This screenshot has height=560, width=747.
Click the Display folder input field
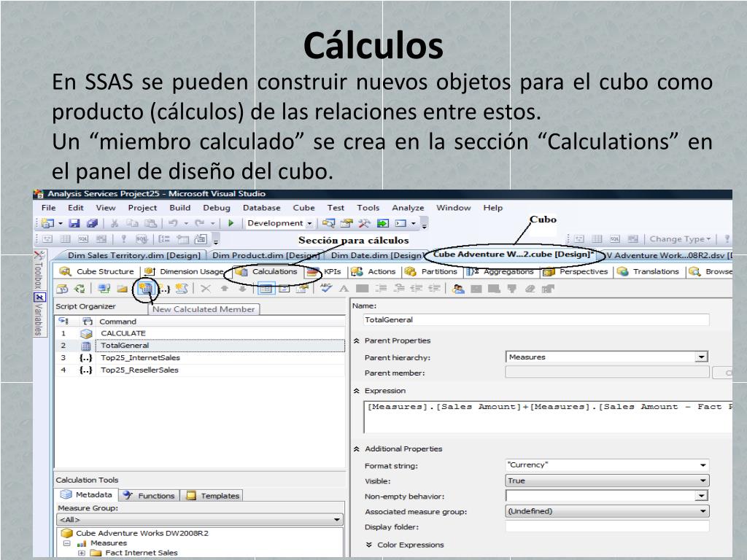coord(607,526)
